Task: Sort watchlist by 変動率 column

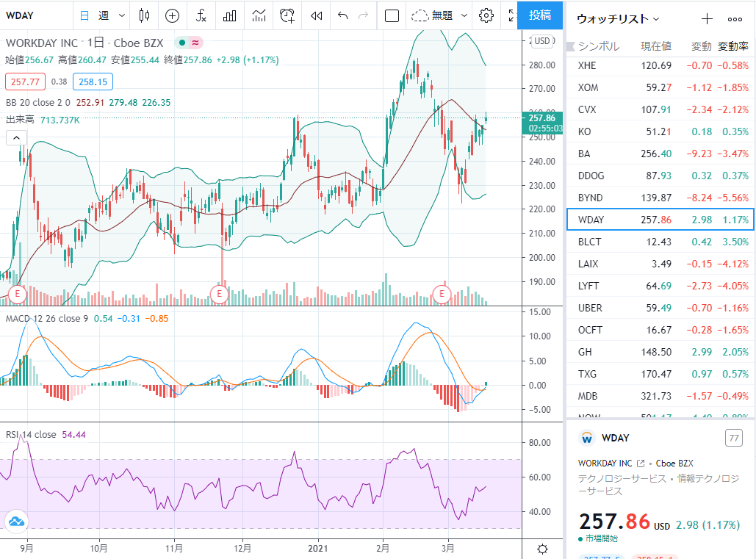Action: [x=733, y=46]
